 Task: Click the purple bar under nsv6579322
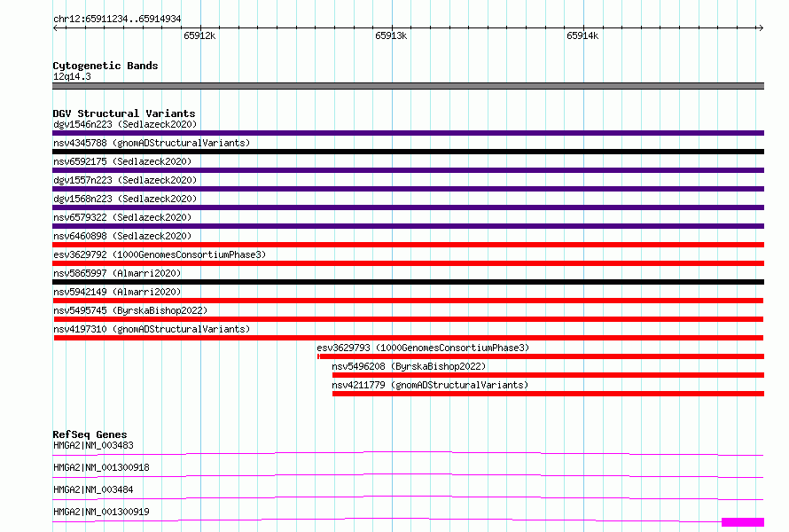(408, 226)
